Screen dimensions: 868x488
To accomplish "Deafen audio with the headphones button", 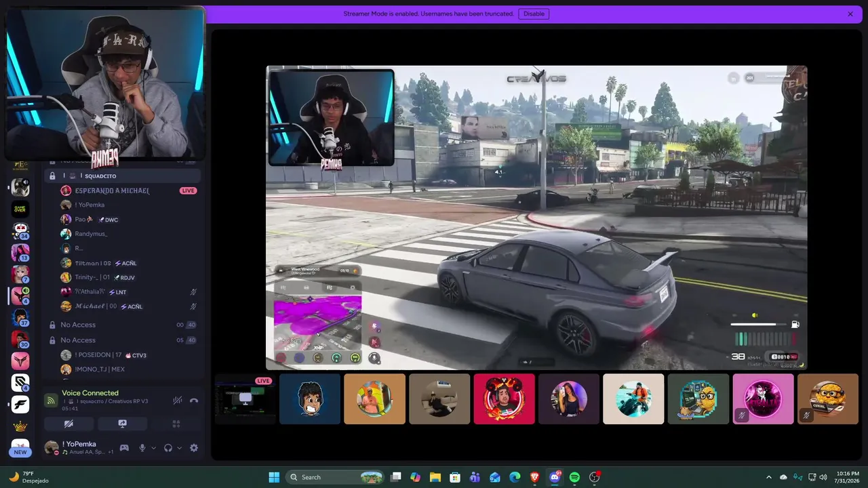I will (168, 448).
